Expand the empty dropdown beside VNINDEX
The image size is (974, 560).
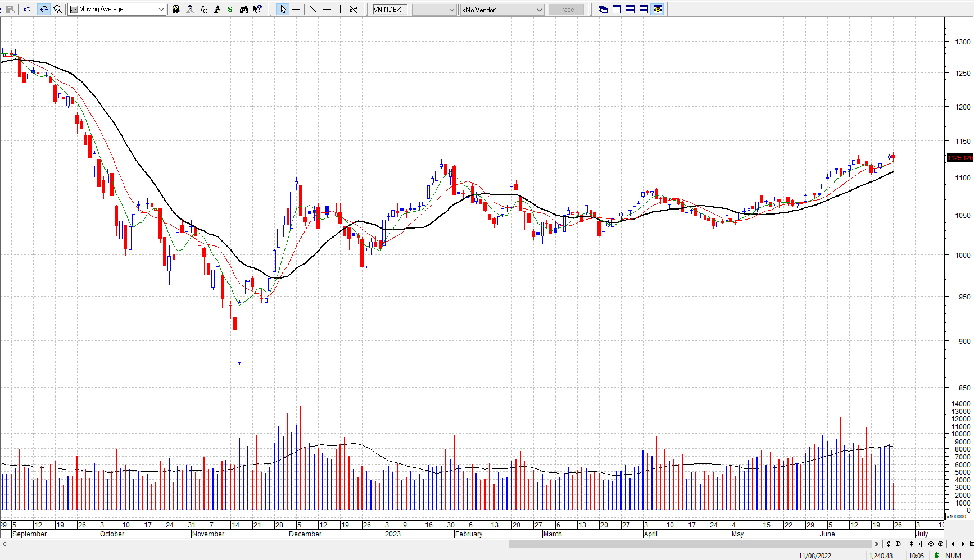[x=451, y=10]
